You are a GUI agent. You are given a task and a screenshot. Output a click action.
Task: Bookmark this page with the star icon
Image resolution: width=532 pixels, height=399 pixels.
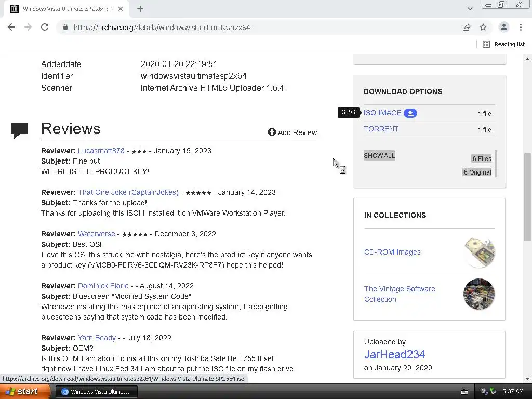pos(483,28)
